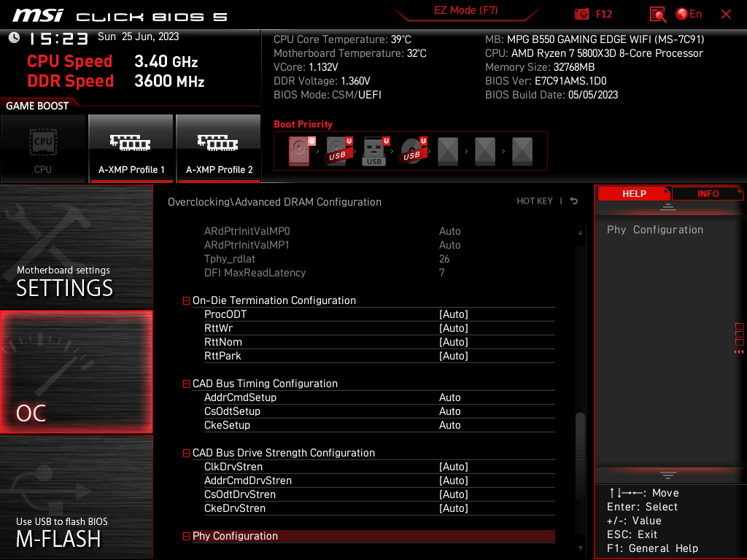Click the DDR Speed 3600 MHz readout
The height and width of the screenshot is (560, 747).
point(116,81)
